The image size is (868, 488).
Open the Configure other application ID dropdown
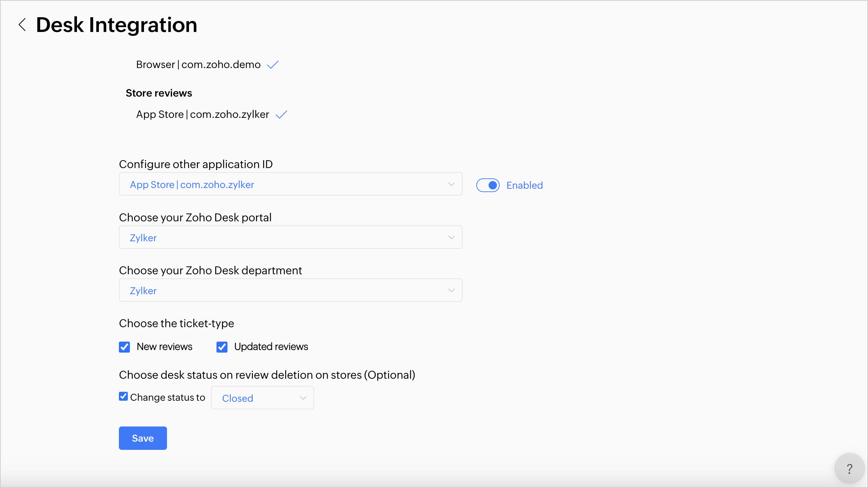tap(290, 184)
